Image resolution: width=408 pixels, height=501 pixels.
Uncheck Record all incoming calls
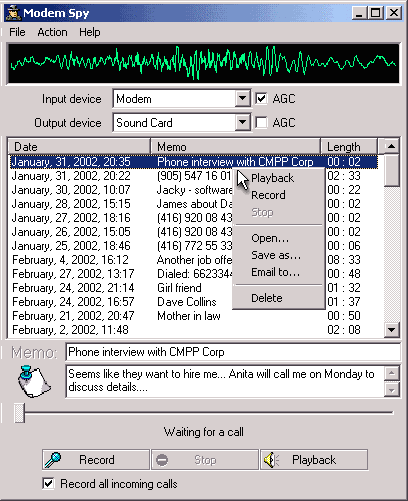coord(48,483)
